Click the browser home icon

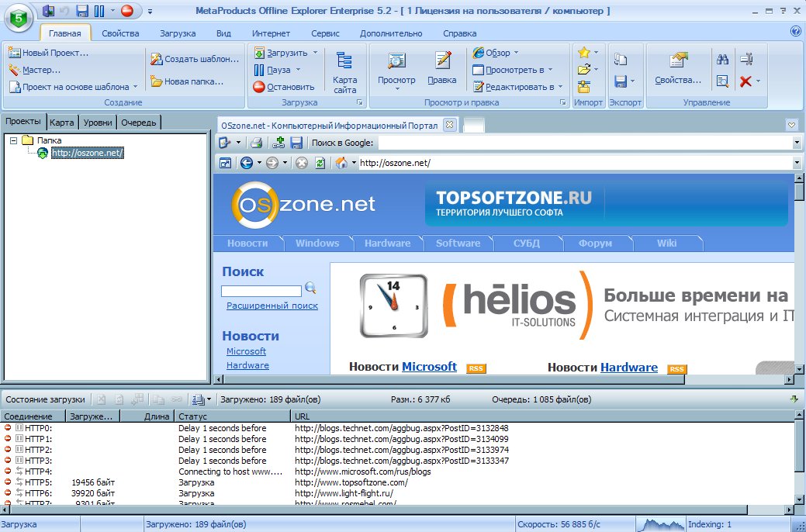(341, 163)
